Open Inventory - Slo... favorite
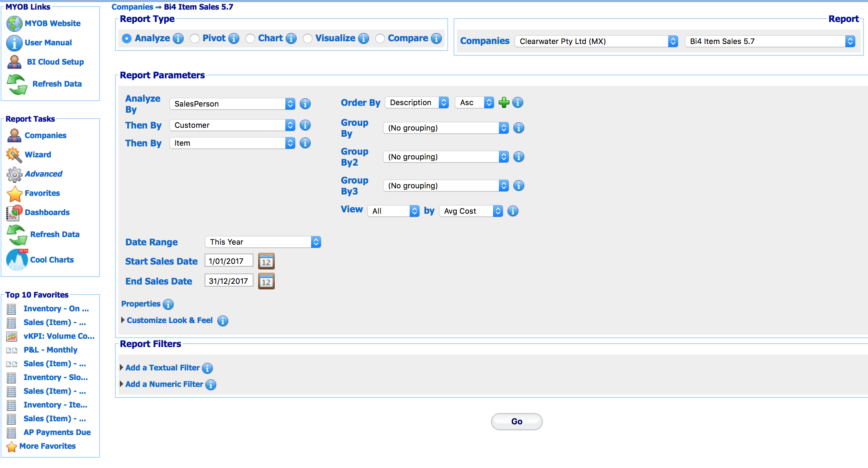Image resolution: width=868 pixels, height=468 pixels. click(x=56, y=377)
